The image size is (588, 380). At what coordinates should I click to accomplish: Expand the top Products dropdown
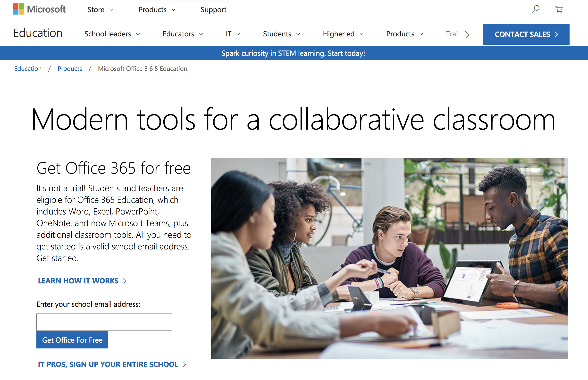157,10
